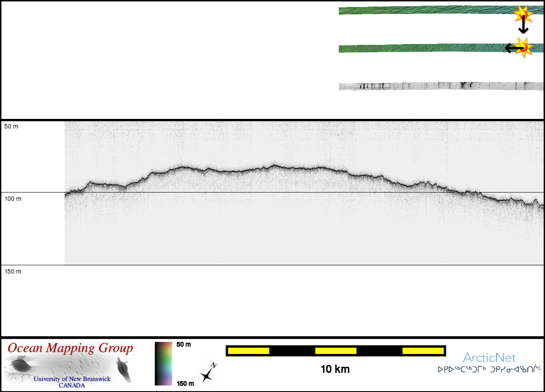Open the ArcticNet logo
The width and height of the screenshot is (545, 392).
click(489, 358)
